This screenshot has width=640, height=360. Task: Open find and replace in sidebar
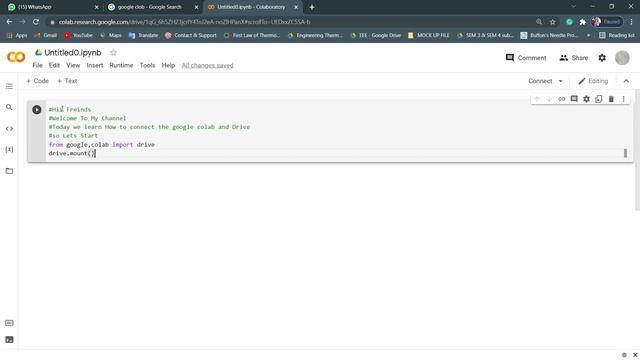pyautogui.click(x=9, y=107)
